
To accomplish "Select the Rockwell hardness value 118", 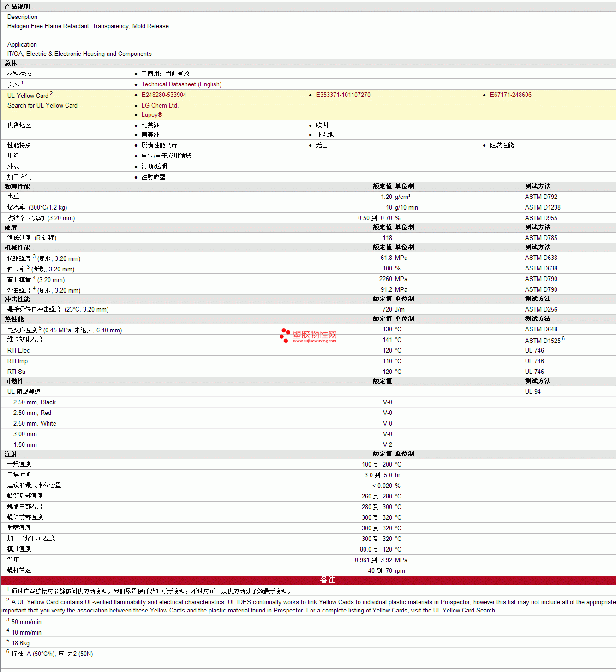I will click(x=387, y=238).
